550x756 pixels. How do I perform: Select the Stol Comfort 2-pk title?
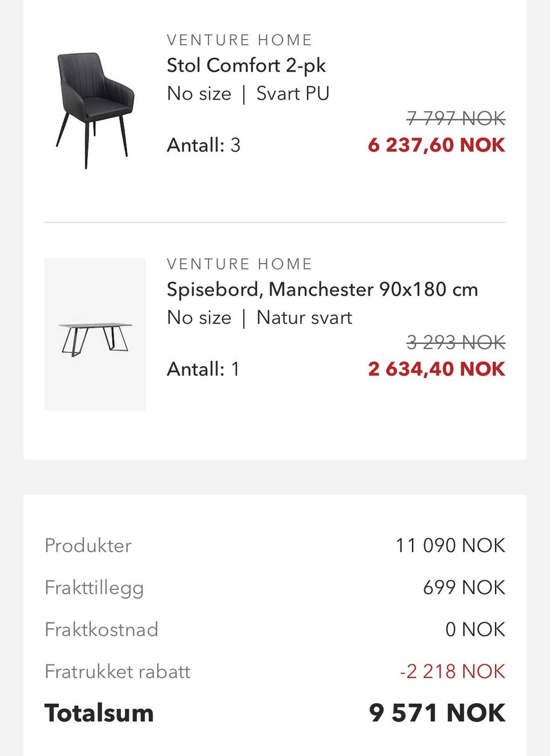[x=246, y=65]
